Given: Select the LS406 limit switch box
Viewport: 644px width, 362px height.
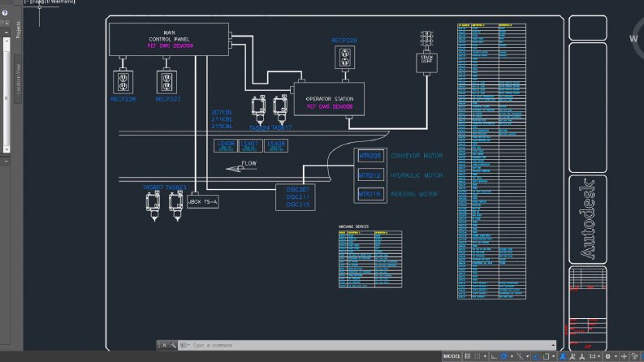Looking at the screenshot, I should coord(226,146).
